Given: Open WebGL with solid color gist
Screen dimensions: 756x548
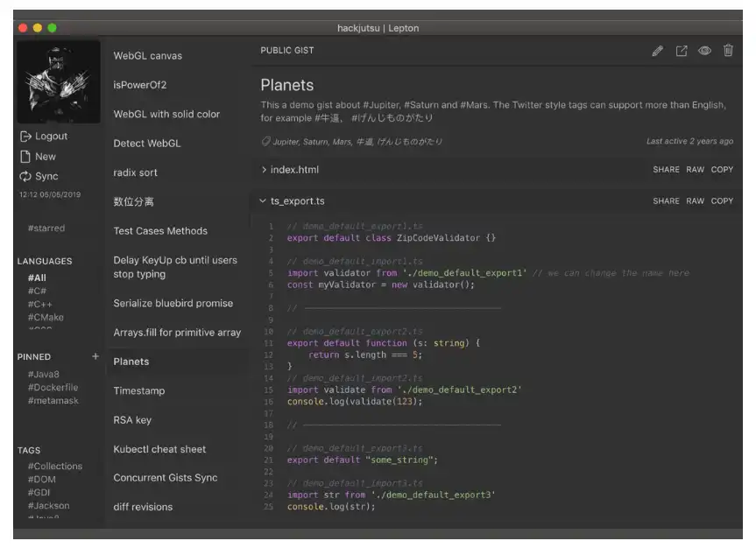Looking at the screenshot, I should tap(166, 114).
